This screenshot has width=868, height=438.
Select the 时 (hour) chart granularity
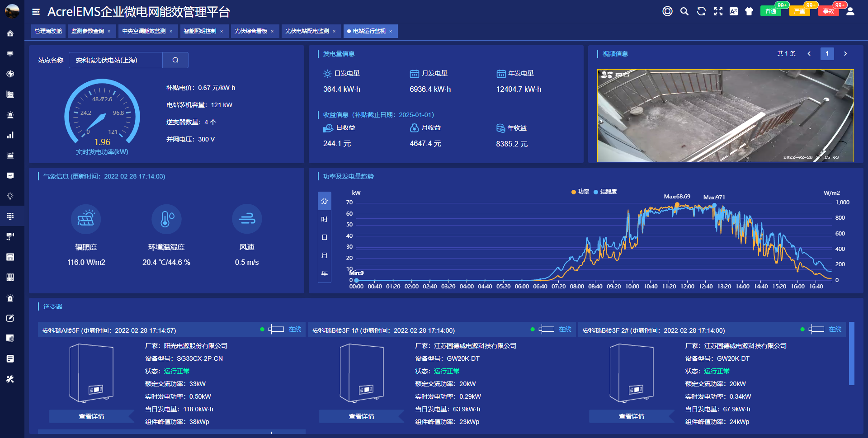(x=324, y=219)
